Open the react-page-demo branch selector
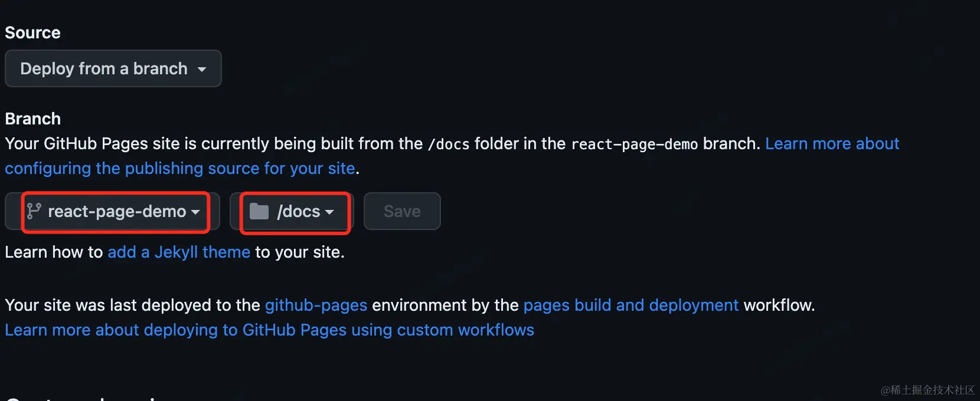This screenshot has height=401, width=980. [112, 211]
